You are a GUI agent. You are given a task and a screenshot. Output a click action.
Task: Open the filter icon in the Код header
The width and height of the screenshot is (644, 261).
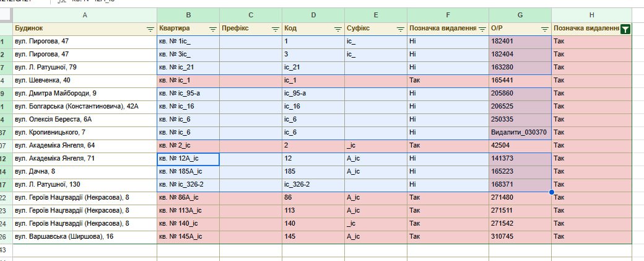(x=337, y=29)
